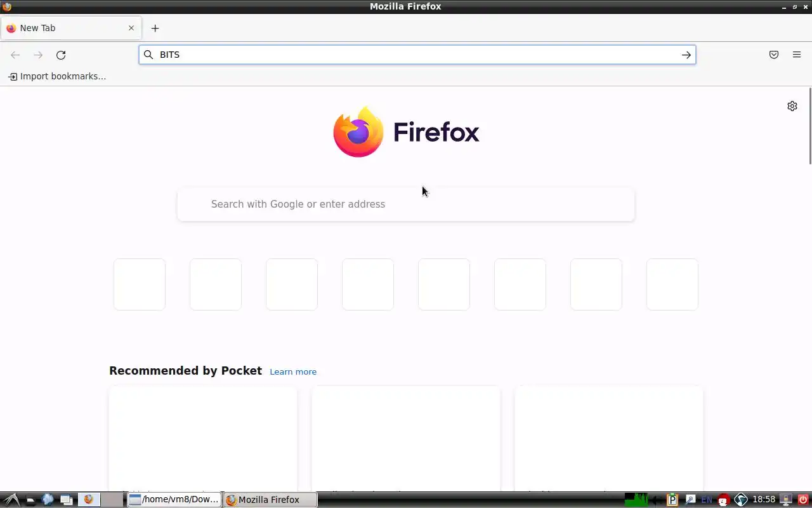
Task: Open third Pocket recommended story card
Action: point(609,438)
